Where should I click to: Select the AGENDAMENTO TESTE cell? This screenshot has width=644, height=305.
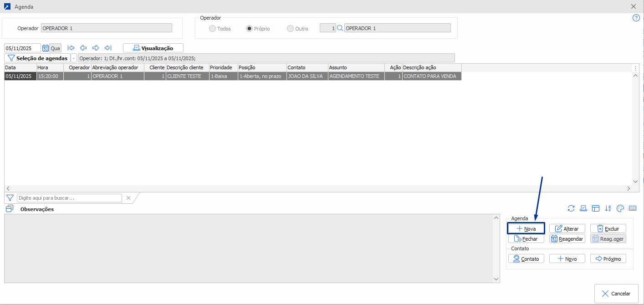pyautogui.click(x=356, y=77)
